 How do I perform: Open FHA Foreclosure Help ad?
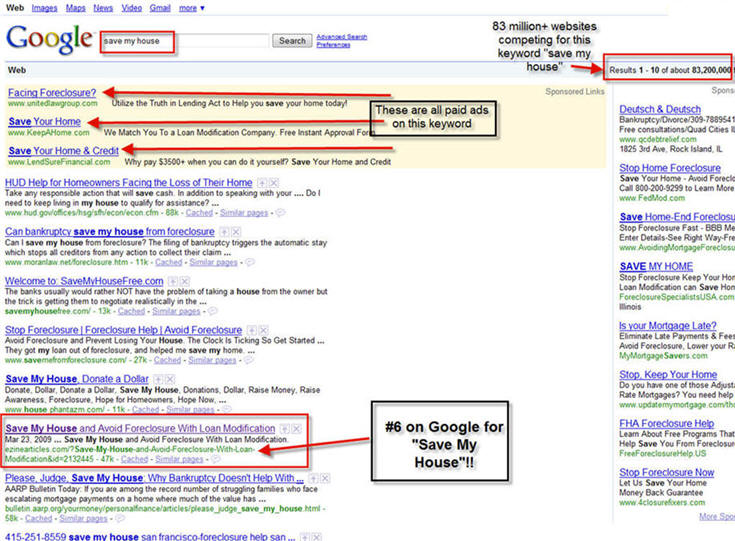(666, 424)
